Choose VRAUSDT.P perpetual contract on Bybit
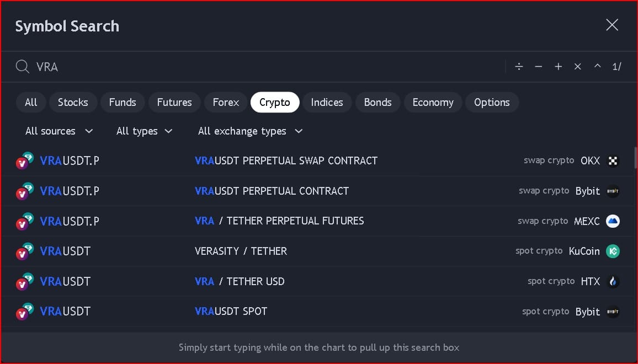 point(276,191)
